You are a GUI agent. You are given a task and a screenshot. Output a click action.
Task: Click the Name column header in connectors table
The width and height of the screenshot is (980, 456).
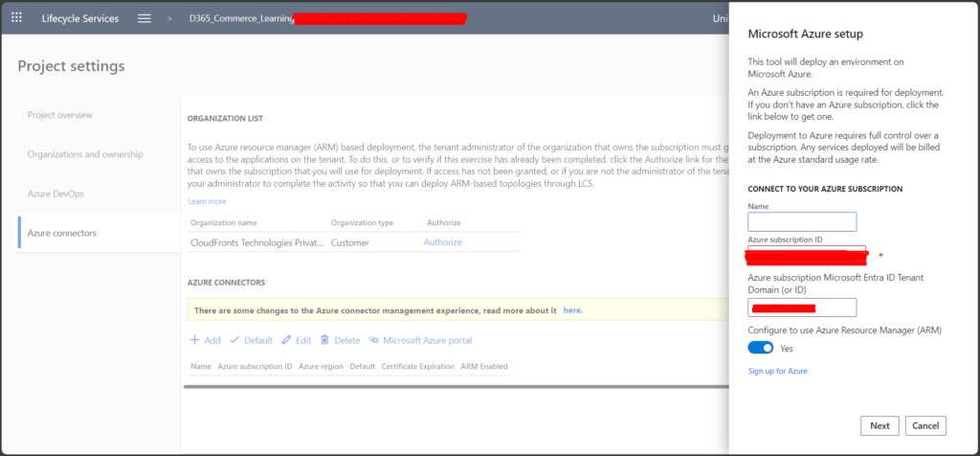coord(201,367)
